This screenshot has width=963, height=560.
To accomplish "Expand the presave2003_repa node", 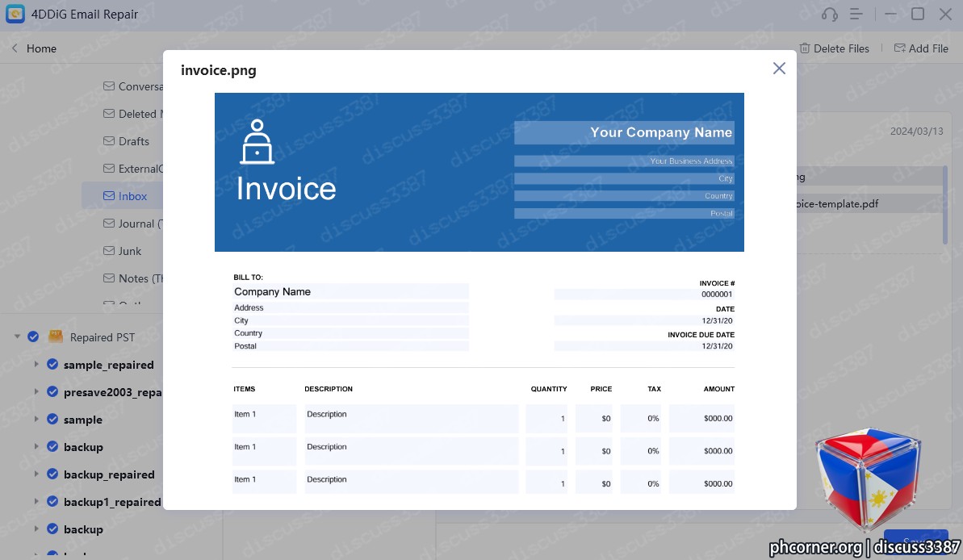I will 36,391.
